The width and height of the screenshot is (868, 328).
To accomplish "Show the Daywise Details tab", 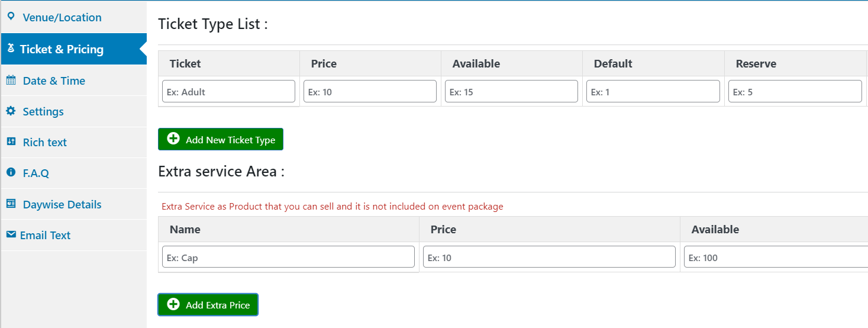I will coord(73,204).
